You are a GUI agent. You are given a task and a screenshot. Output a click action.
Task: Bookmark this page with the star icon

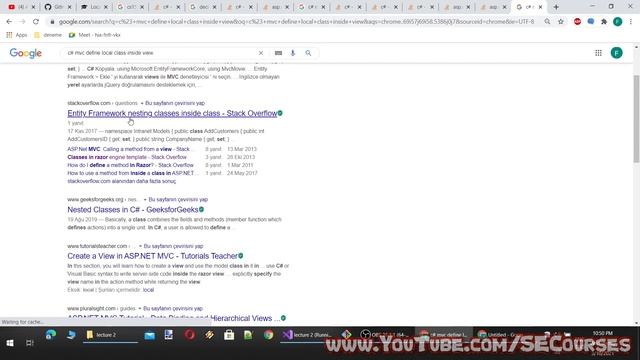[561, 22]
